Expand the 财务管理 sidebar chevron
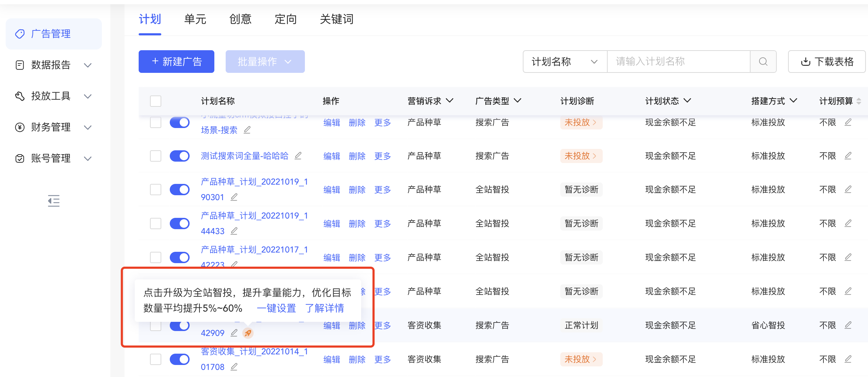This screenshot has height=377, width=868. tap(88, 128)
